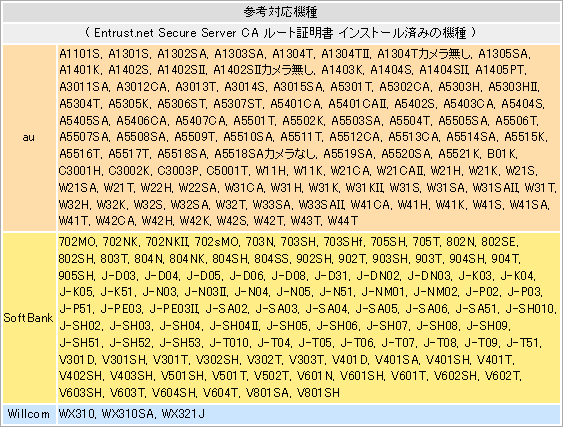The width and height of the screenshot is (563, 427).
Task: Click model V801SH
Action: point(318,393)
